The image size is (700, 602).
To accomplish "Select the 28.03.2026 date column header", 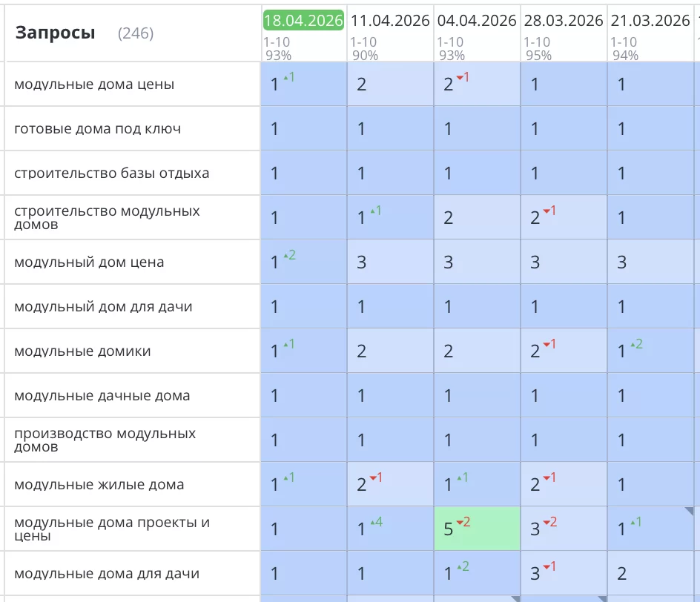I will (564, 21).
